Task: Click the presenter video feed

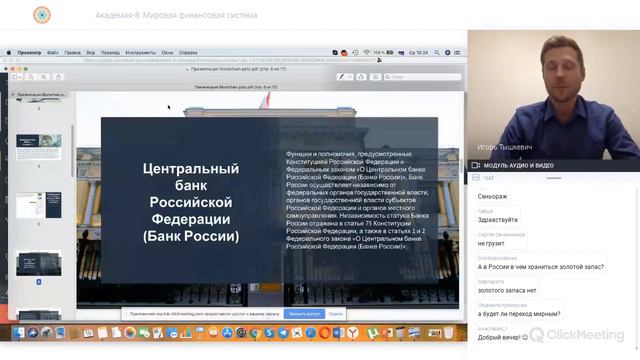Action: [x=554, y=95]
